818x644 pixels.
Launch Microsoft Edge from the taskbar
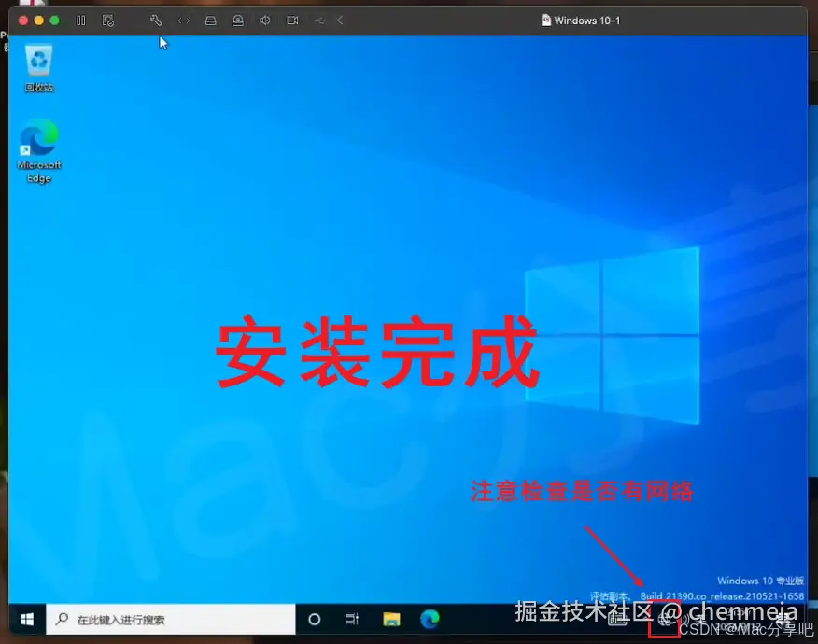[x=430, y=619]
